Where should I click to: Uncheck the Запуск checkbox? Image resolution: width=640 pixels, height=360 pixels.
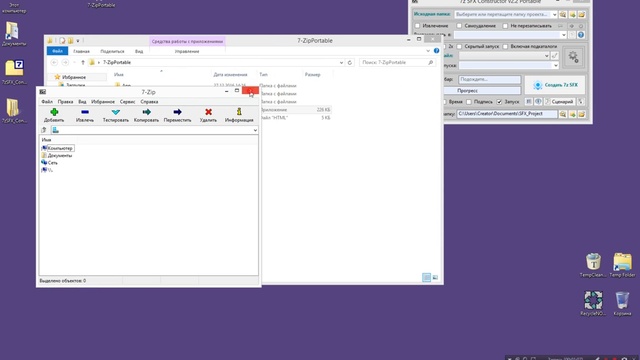tap(499, 102)
